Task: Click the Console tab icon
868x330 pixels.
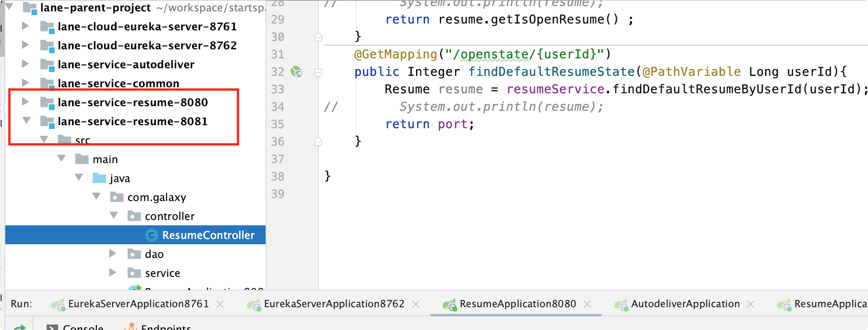Action: (52, 327)
